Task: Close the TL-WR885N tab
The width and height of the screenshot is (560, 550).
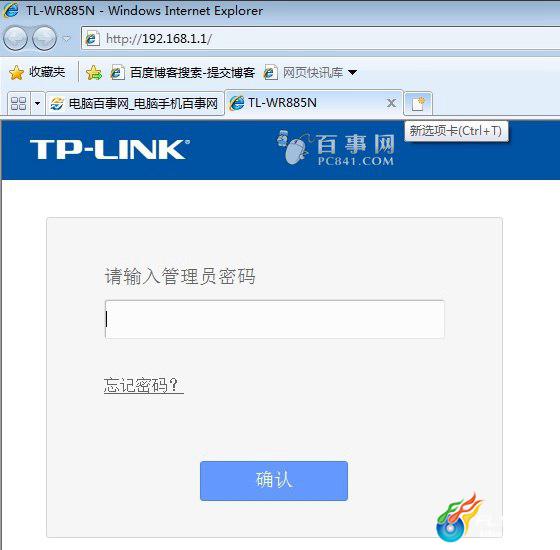Action: 391,103
